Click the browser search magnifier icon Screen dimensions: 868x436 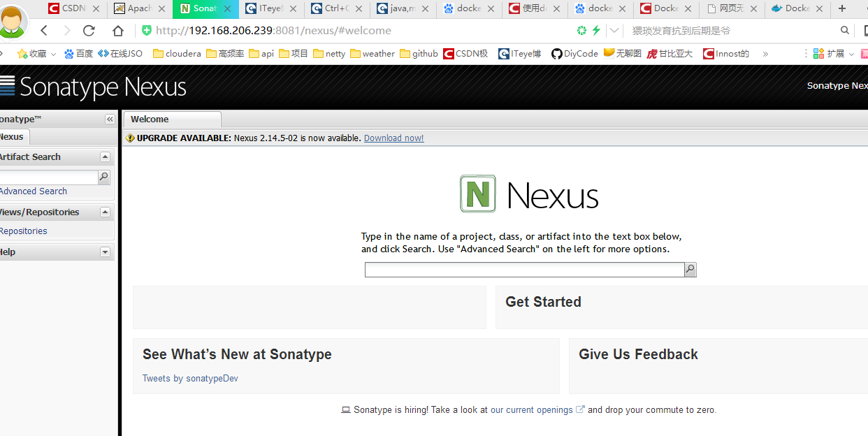[845, 31]
